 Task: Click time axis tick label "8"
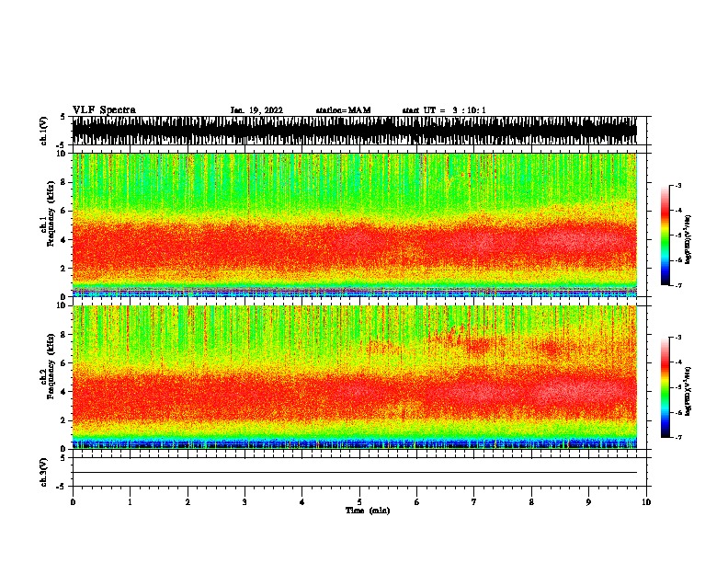531,502
